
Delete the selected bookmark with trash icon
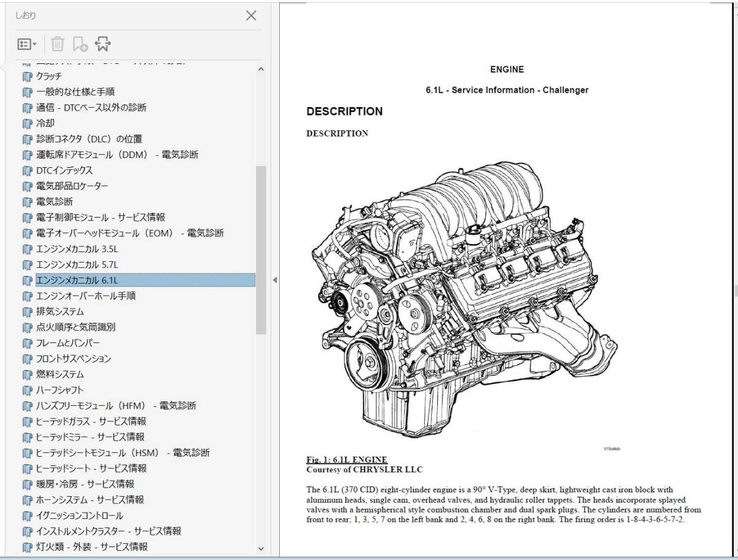click(x=57, y=44)
